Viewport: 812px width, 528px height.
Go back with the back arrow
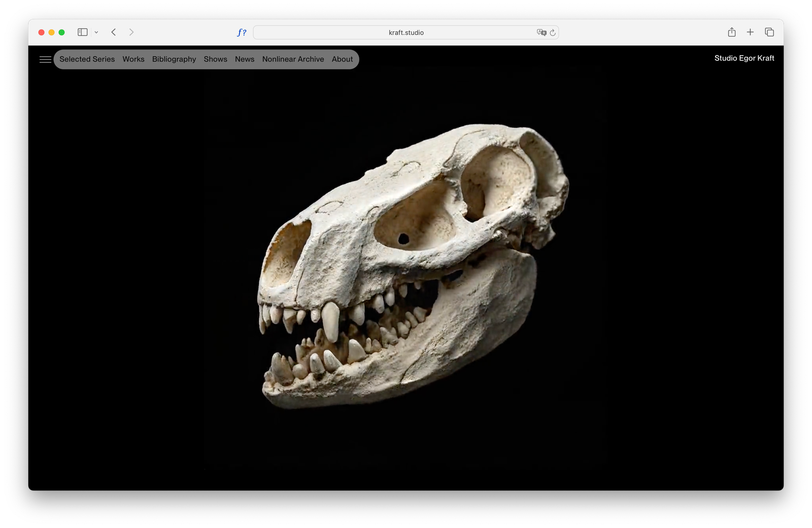[x=114, y=32]
